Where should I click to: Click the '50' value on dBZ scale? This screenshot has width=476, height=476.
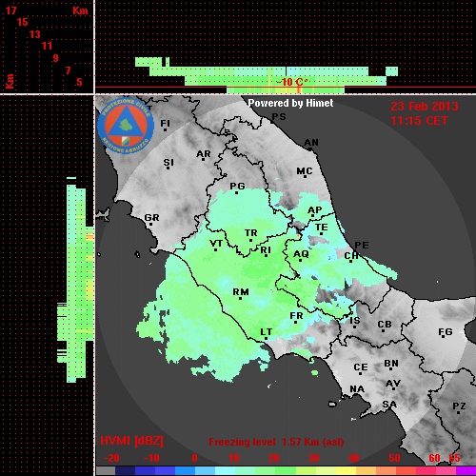[x=394, y=458]
